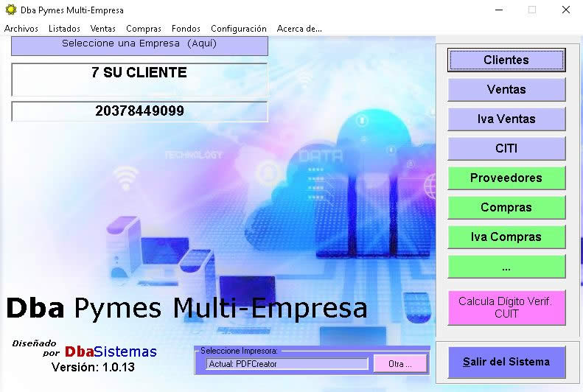Click the Dba Pymes app icon in title bar
The width and height of the screenshot is (583, 392).
[x=10, y=10]
